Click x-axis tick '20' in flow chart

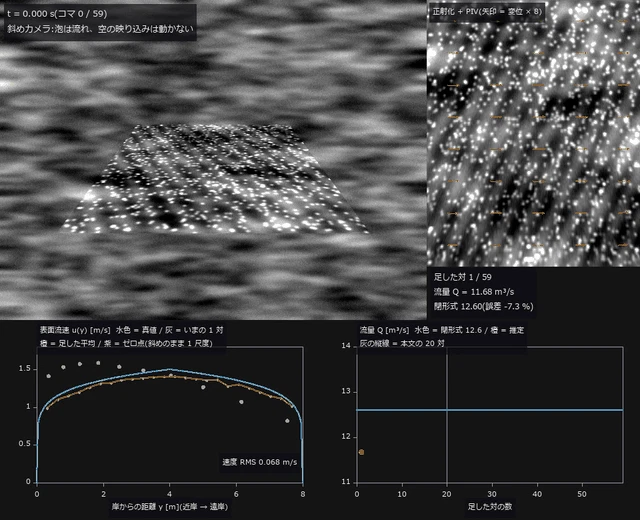[447, 494]
